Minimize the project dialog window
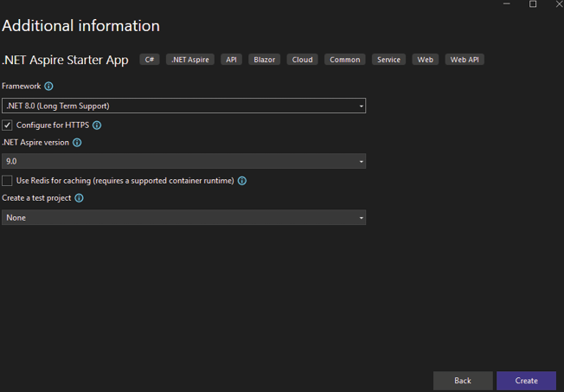The width and height of the screenshot is (564, 392). (506, 4)
